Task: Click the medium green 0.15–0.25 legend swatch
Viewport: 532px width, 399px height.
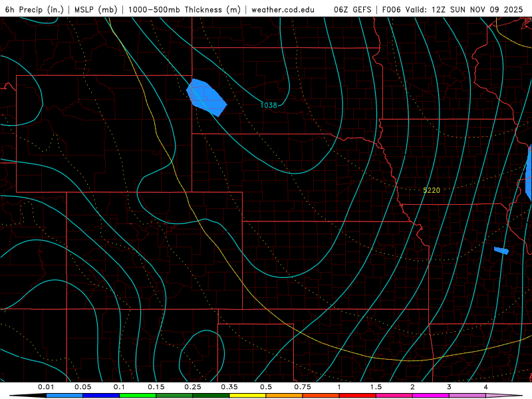Action: click(174, 396)
